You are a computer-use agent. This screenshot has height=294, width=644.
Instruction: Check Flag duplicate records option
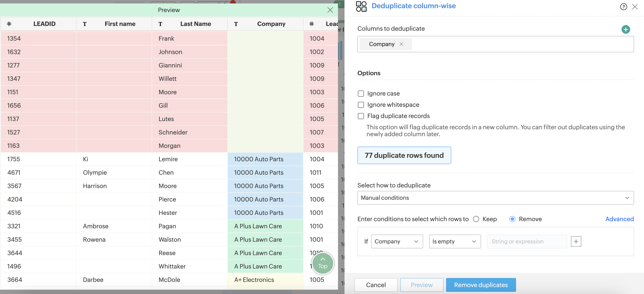click(x=361, y=116)
